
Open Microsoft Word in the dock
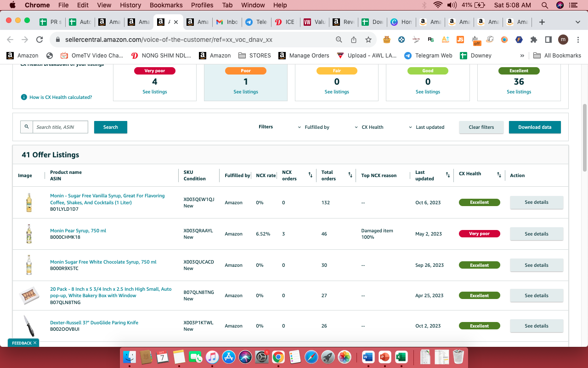point(368,356)
